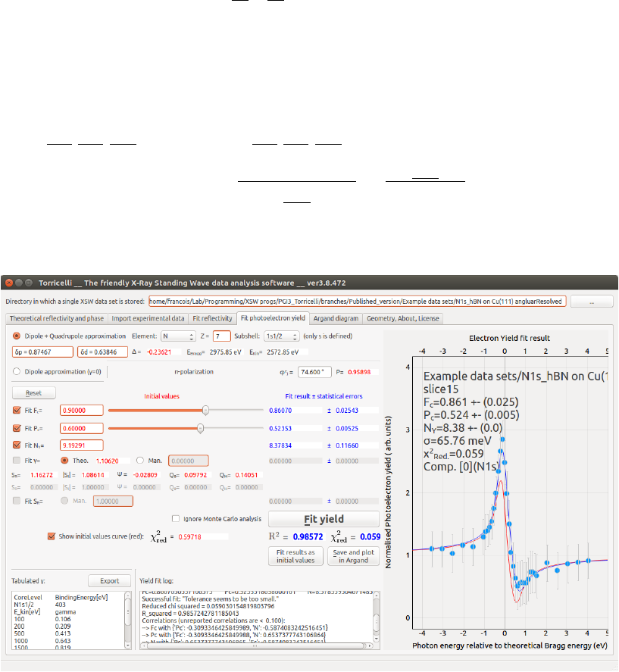Image resolution: width=619 pixels, height=672 pixels.
Task: Open Geometry, About, License tab
Action: pyautogui.click(x=402, y=318)
